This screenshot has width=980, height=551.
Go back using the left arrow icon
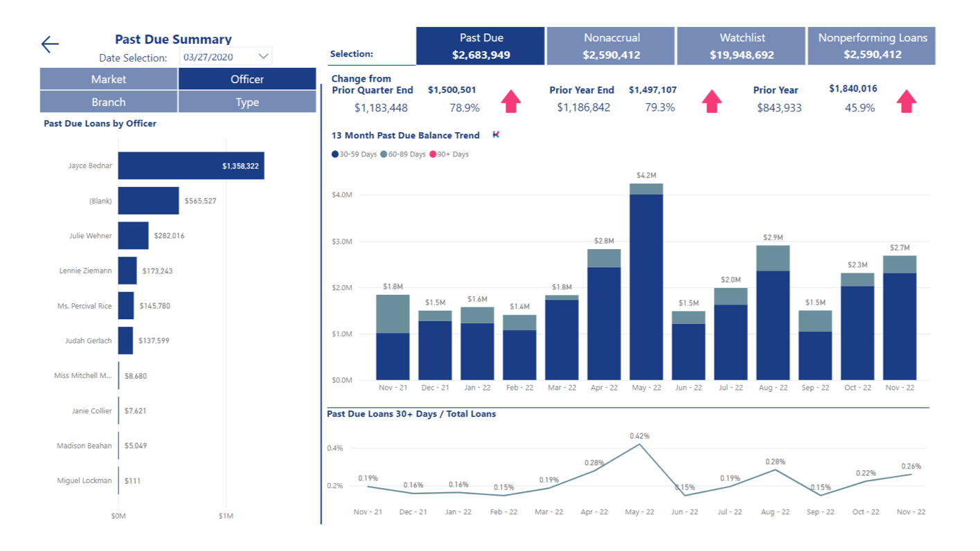[50, 45]
